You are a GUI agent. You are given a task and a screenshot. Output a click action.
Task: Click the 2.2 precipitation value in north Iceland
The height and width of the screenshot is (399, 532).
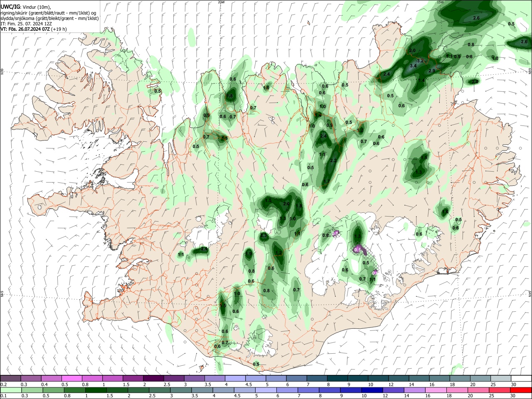point(333,160)
